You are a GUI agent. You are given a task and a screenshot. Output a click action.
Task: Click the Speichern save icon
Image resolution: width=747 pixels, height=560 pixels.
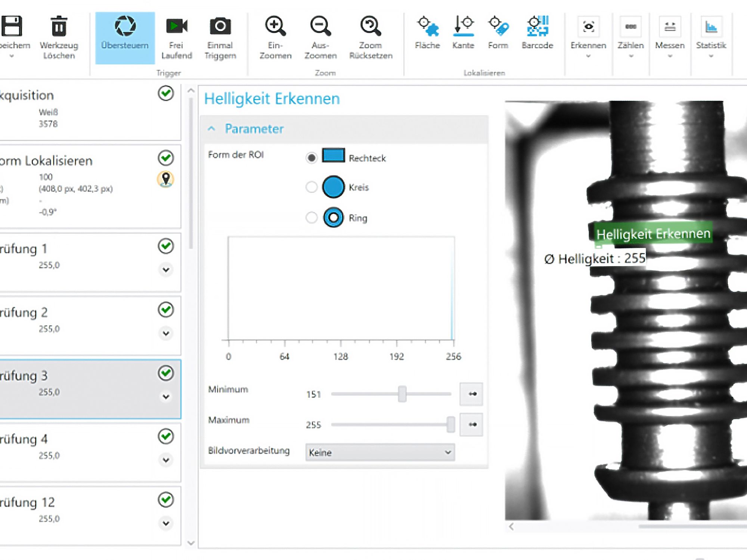point(12,26)
